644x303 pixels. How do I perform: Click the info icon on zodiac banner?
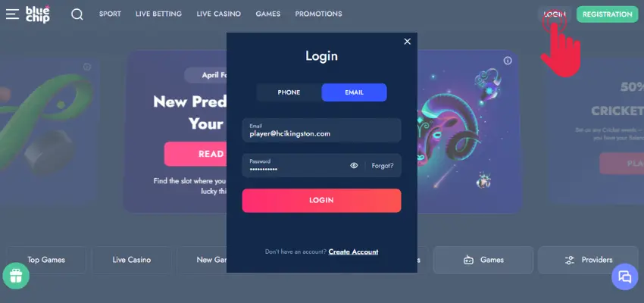coord(508,61)
